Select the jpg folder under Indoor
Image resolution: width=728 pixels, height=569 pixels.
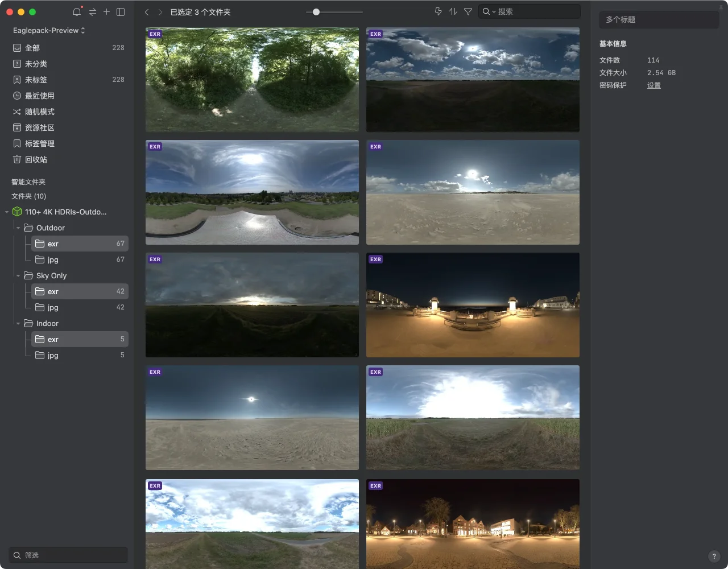[80, 355]
